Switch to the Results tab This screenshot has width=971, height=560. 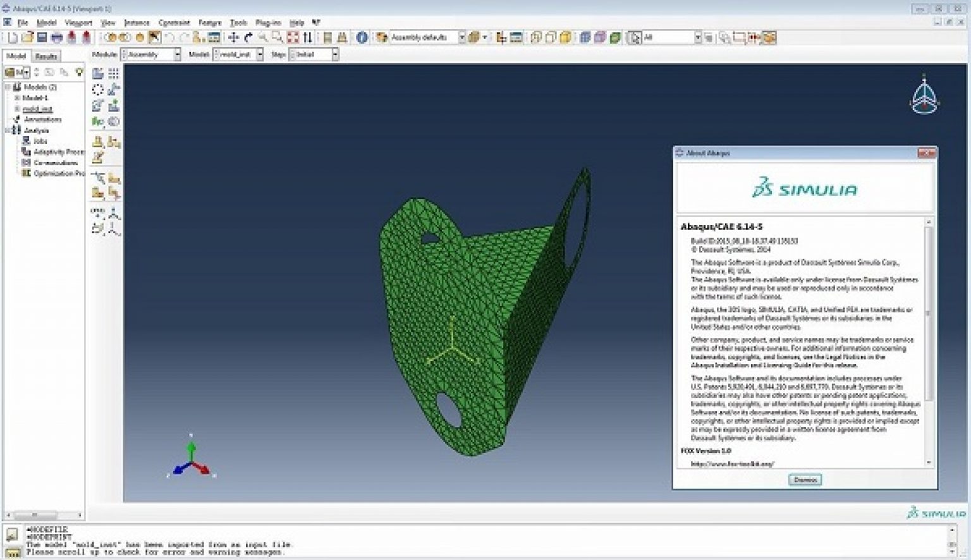[x=46, y=56]
